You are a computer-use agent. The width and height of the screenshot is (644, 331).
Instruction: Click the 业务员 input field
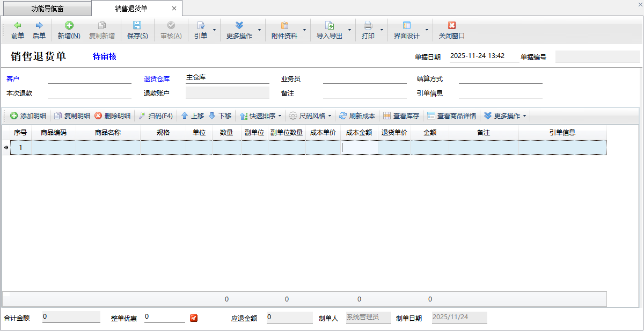[365, 78]
